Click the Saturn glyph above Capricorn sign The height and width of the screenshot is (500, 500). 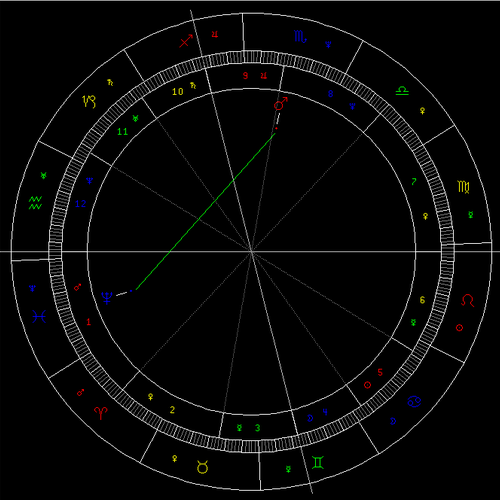110,82
